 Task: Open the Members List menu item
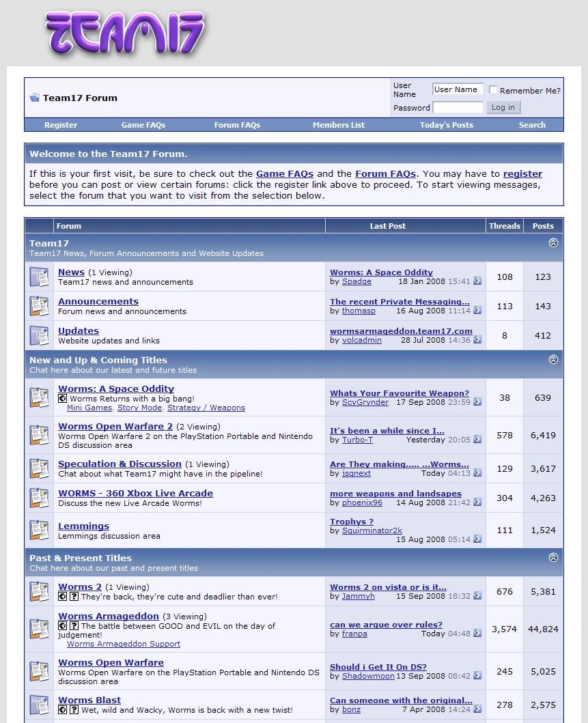(339, 125)
